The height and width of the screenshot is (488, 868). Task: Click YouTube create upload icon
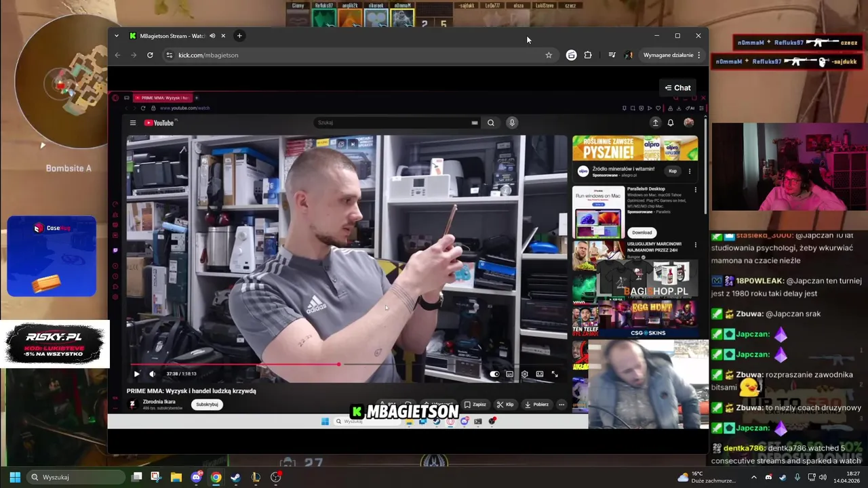655,123
